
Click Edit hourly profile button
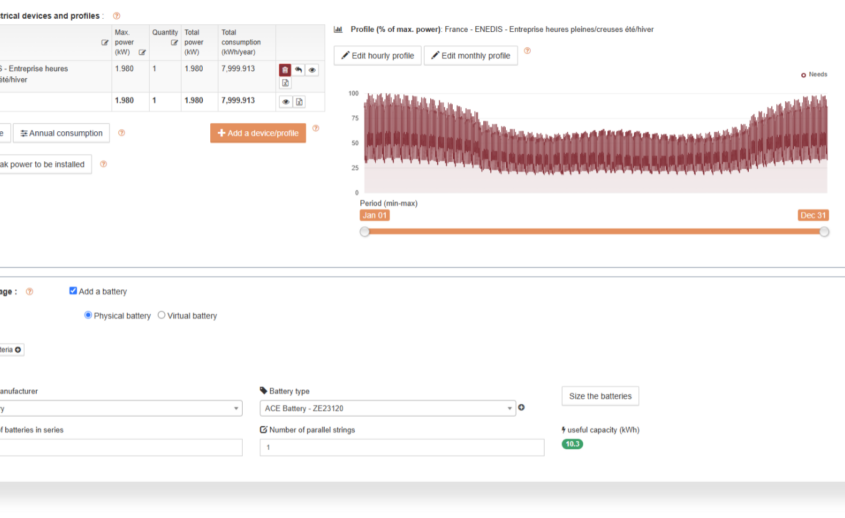pos(378,56)
